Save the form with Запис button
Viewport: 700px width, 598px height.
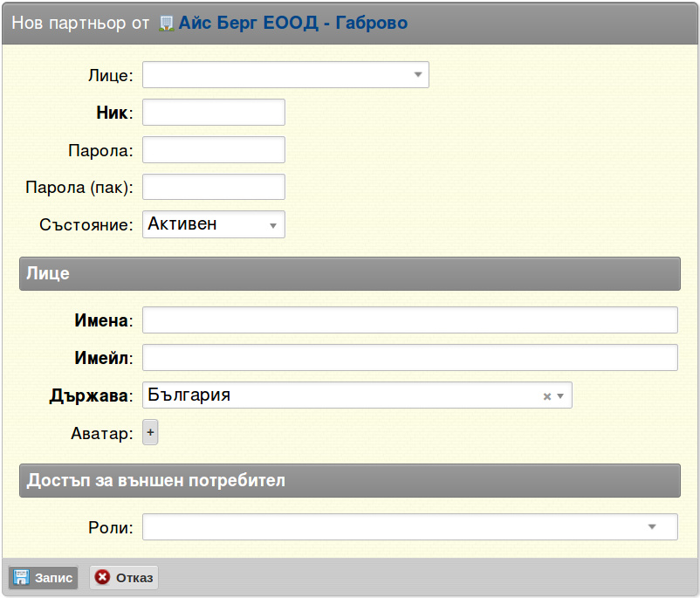click(44, 577)
